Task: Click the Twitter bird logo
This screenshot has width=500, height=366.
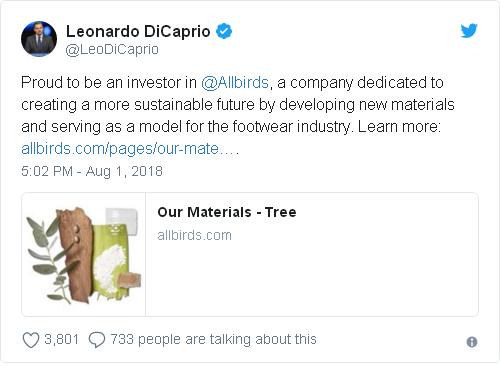Action: [469, 31]
